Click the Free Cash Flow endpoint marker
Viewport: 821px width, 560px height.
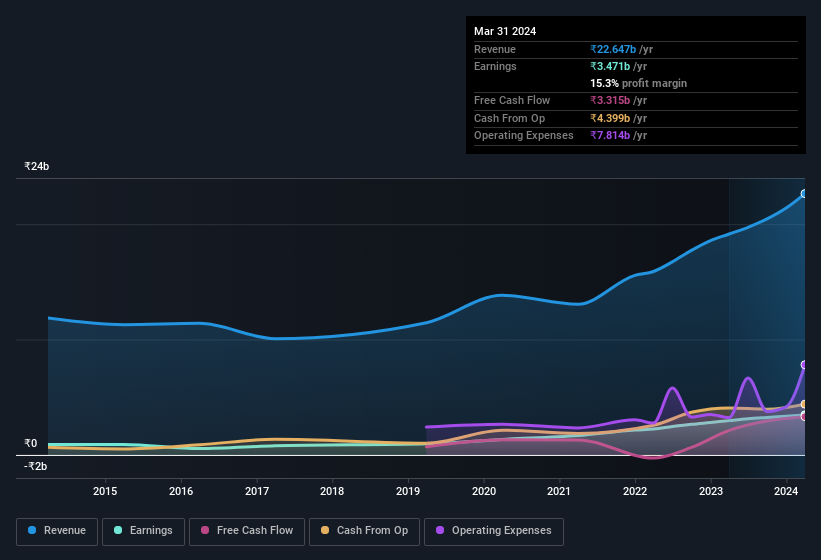tap(804, 416)
